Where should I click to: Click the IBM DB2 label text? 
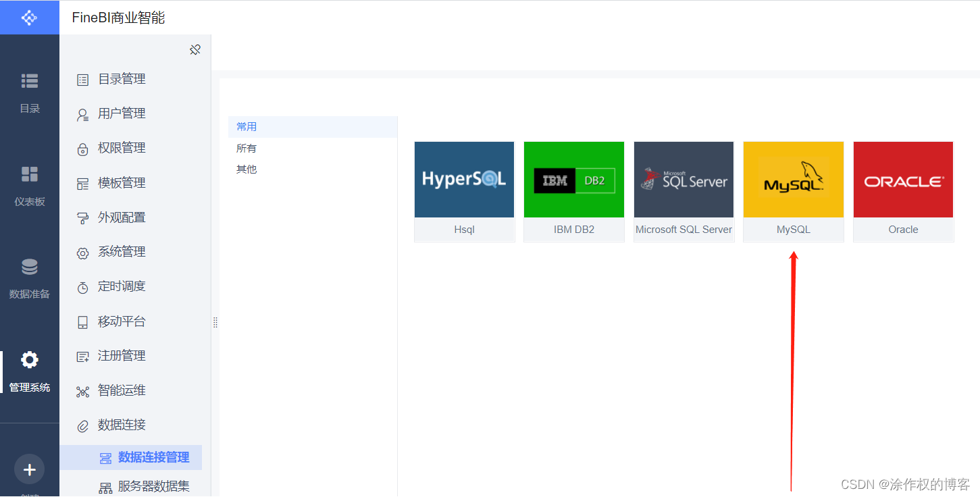coord(574,230)
